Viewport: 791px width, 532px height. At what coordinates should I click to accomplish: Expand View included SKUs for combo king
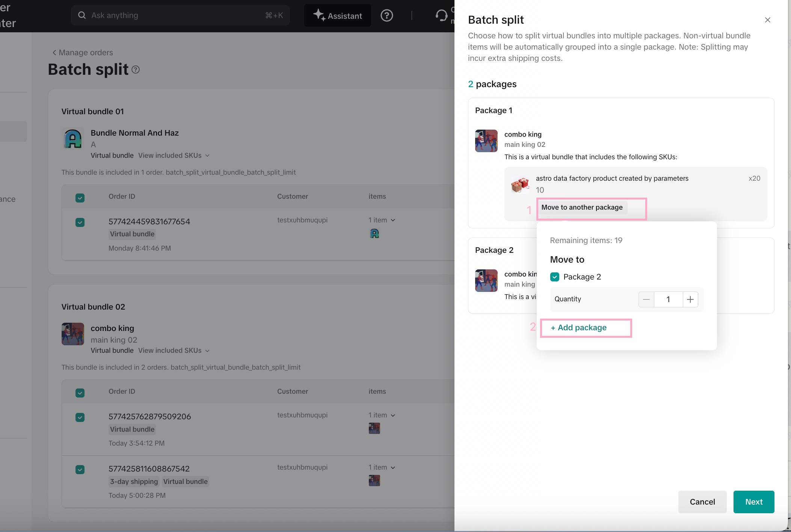coord(174,351)
